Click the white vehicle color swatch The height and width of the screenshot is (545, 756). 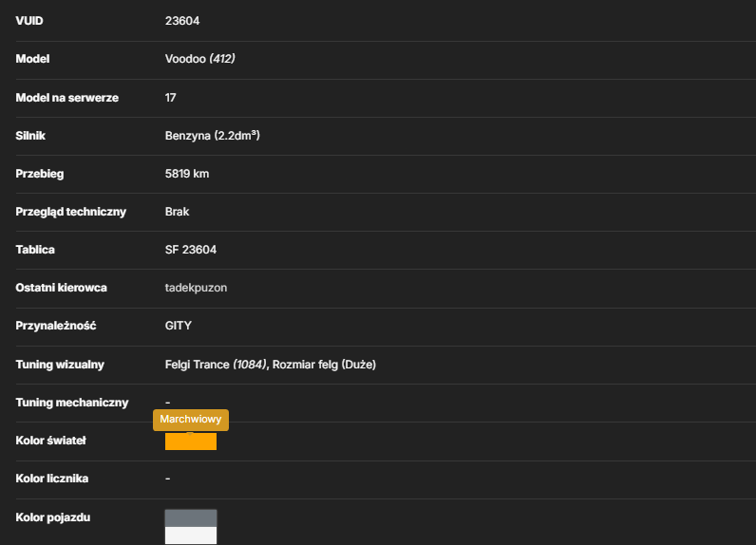pyautogui.click(x=191, y=536)
